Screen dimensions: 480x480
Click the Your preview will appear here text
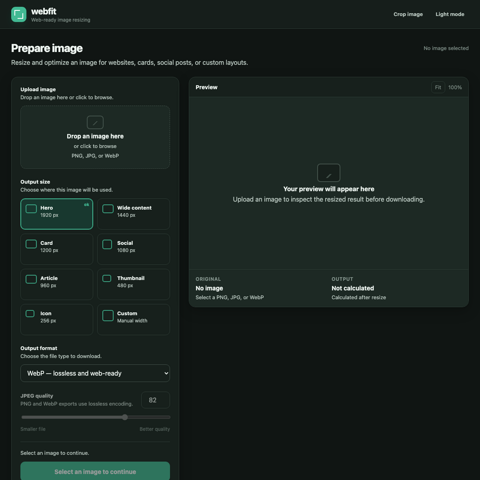(x=329, y=189)
